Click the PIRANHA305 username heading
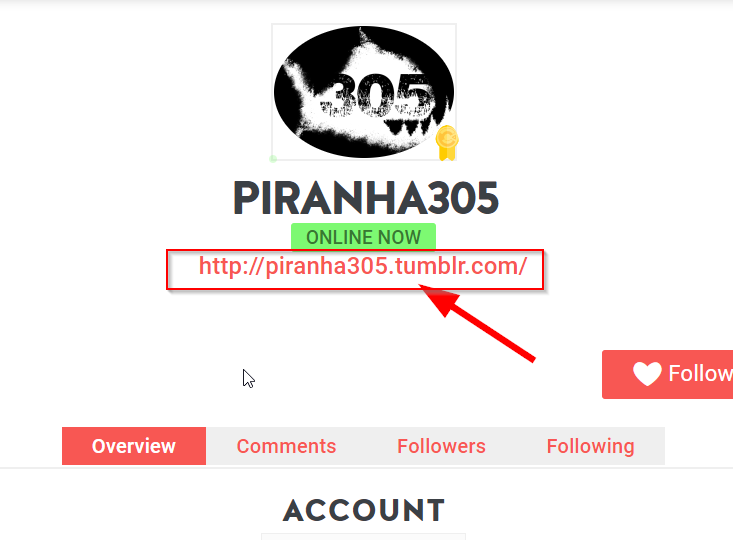The height and width of the screenshot is (540, 733). pos(366,198)
